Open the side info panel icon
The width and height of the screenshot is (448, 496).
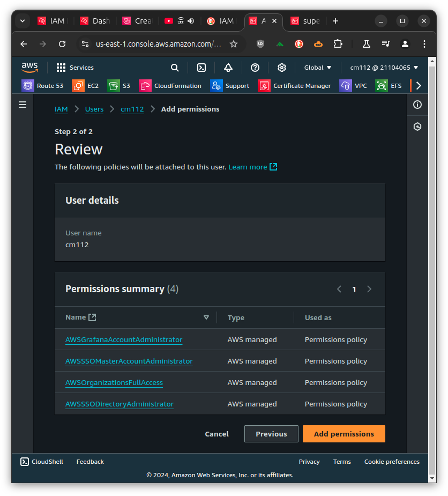click(x=417, y=105)
